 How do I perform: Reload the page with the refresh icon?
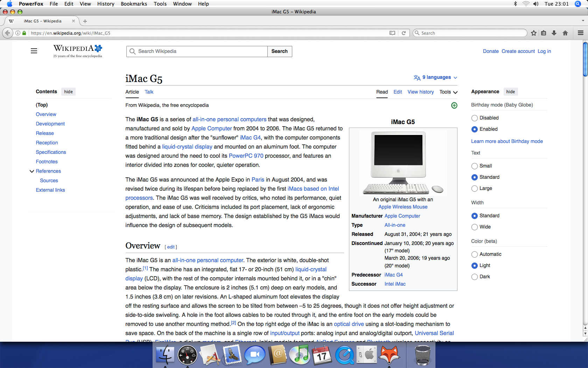[x=404, y=33]
